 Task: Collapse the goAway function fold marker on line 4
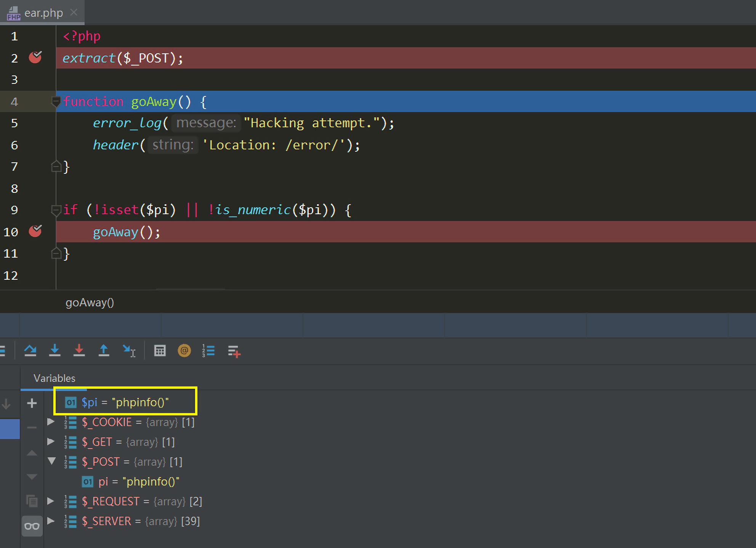[x=56, y=101]
